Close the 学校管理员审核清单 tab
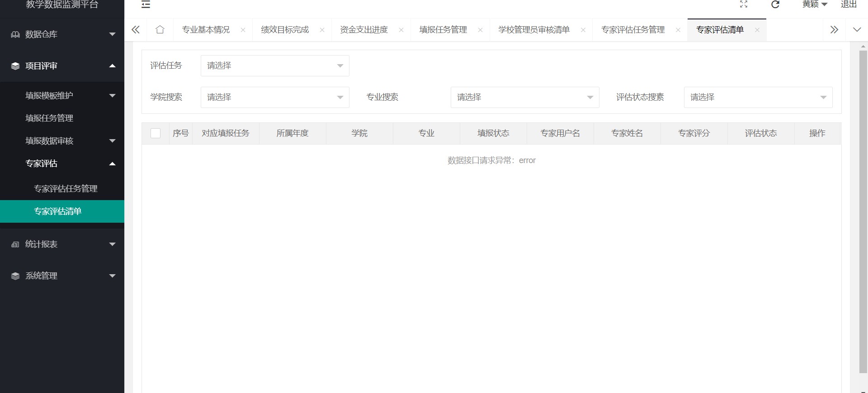 point(583,30)
